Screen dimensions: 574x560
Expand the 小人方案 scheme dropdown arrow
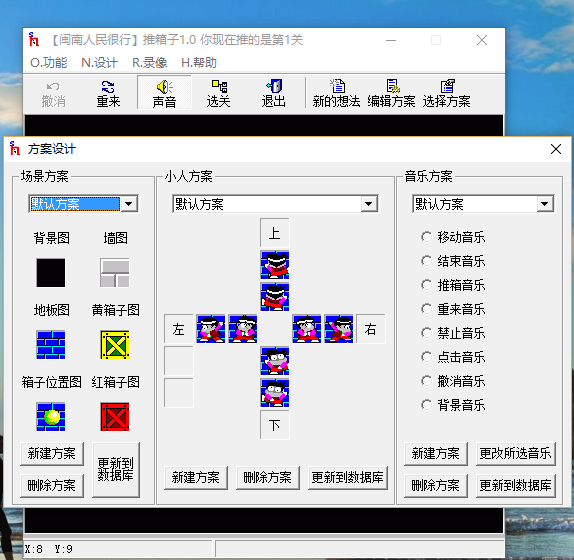[369, 204]
